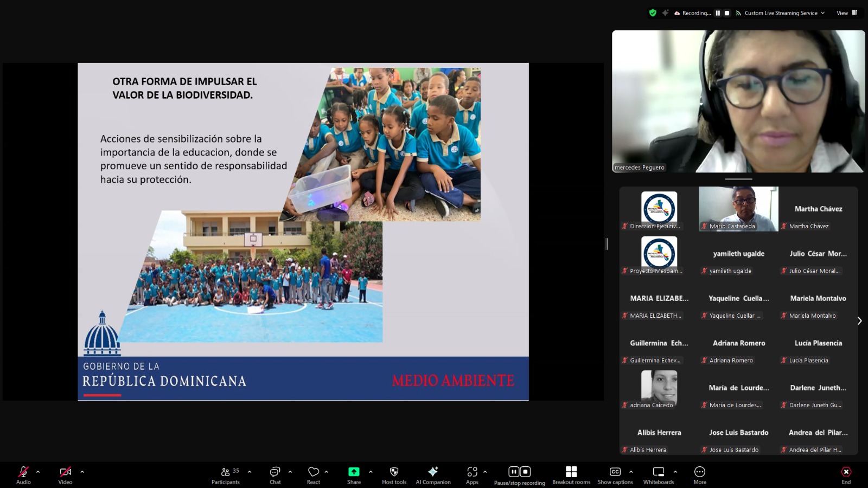Select Andrea del Pilar participant tile

818,433
